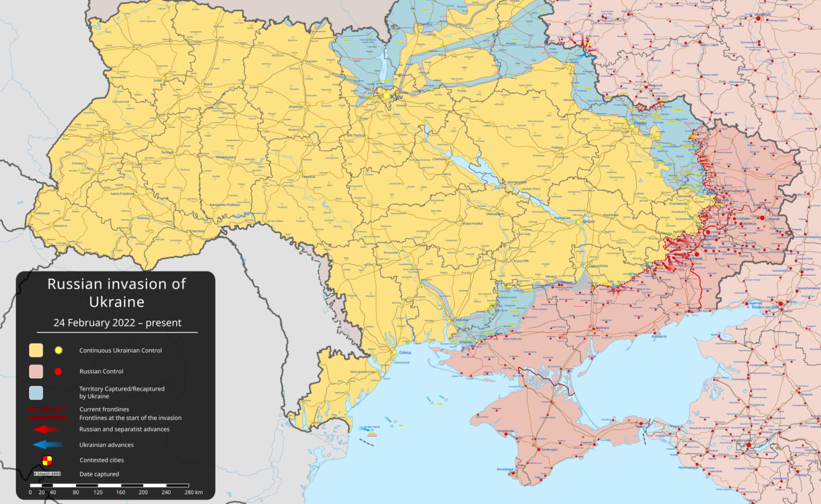Click the Vinnytsia city label
The image size is (821, 504).
point(308,177)
